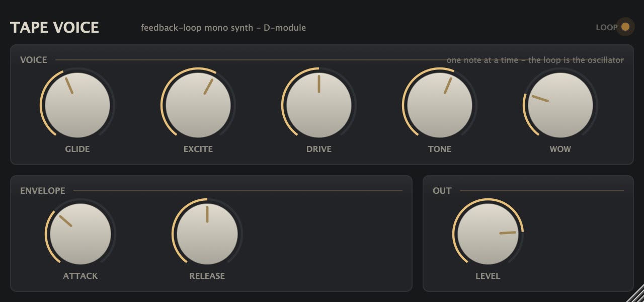Click the 'one note at a time' hint text

pos(535,60)
